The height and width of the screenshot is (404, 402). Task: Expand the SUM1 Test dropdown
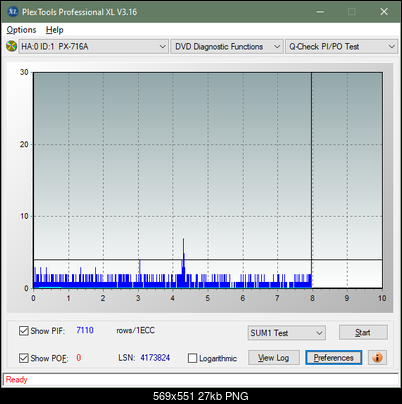(287, 333)
